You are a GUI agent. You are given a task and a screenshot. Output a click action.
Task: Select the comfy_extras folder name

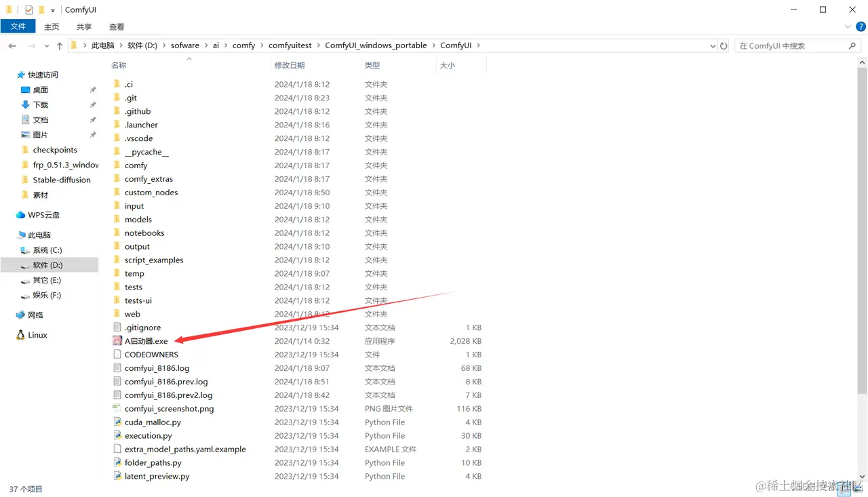(149, 179)
